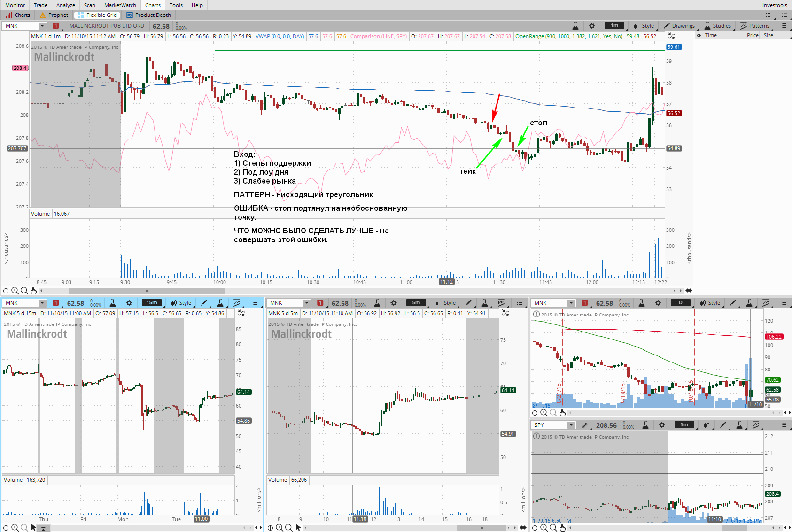Click crosshair cursor tool below main chart
The height and width of the screenshot is (532, 792).
(x=6, y=291)
